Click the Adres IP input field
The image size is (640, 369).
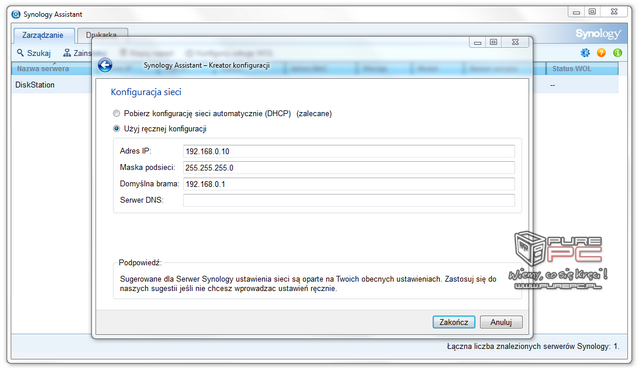[x=349, y=151]
